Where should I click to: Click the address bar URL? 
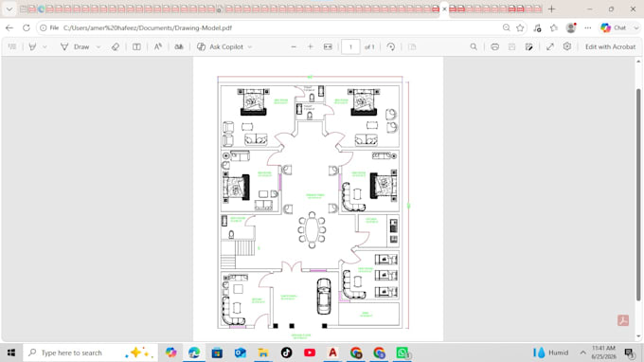pyautogui.click(x=148, y=27)
